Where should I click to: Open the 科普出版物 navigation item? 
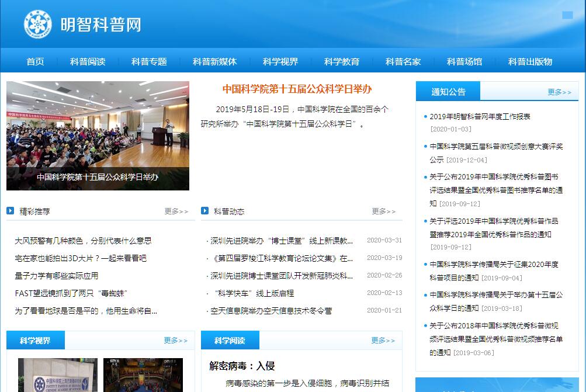tap(530, 61)
